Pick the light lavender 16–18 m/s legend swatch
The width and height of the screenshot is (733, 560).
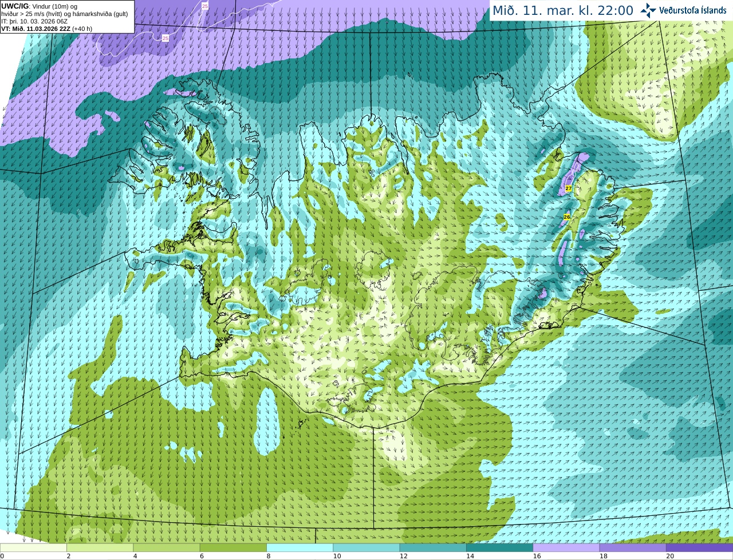pos(566,548)
